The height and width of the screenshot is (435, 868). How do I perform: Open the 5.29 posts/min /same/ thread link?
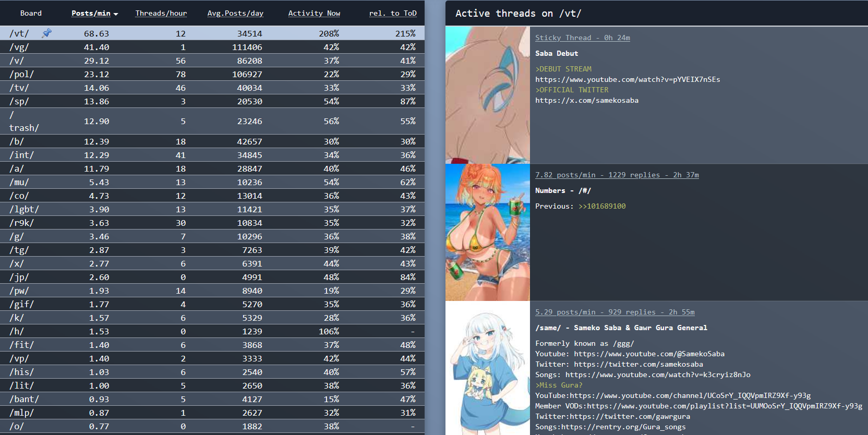coord(614,312)
